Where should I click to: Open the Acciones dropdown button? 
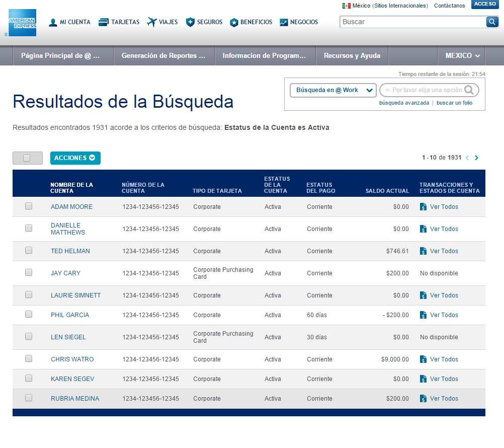point(75,158)
